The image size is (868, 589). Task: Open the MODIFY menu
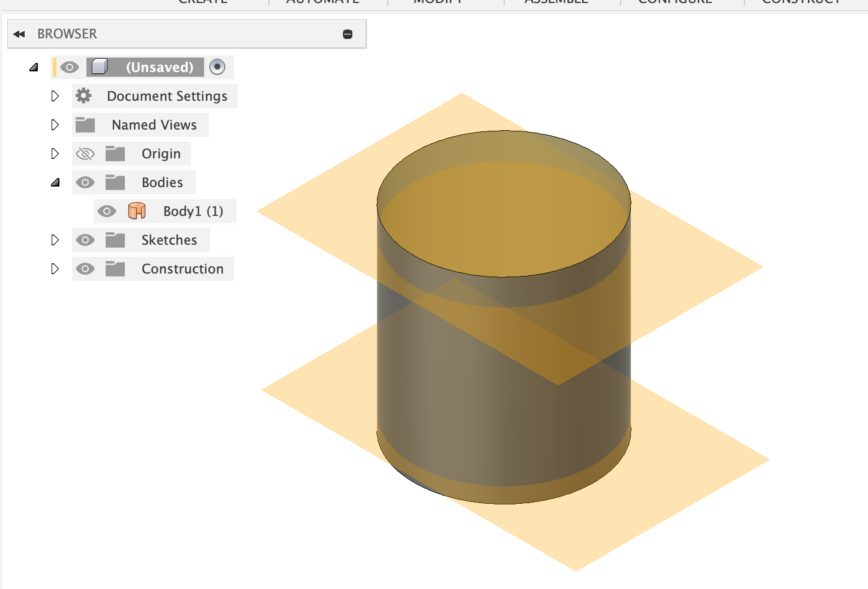(439, 3)
